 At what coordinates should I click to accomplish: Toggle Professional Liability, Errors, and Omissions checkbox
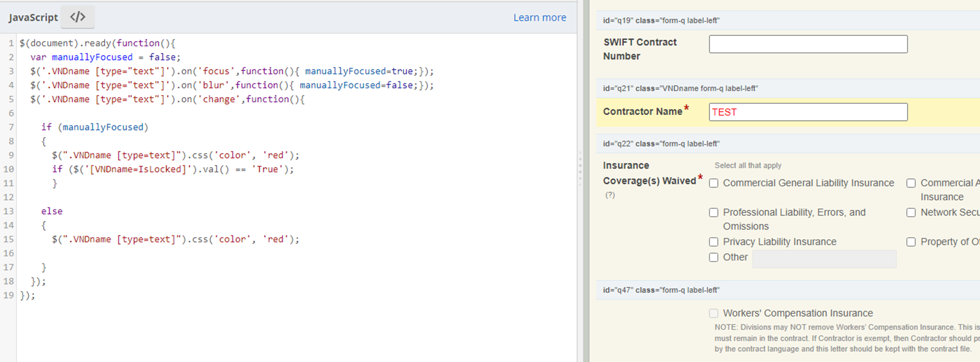click(x=714, y=212)
